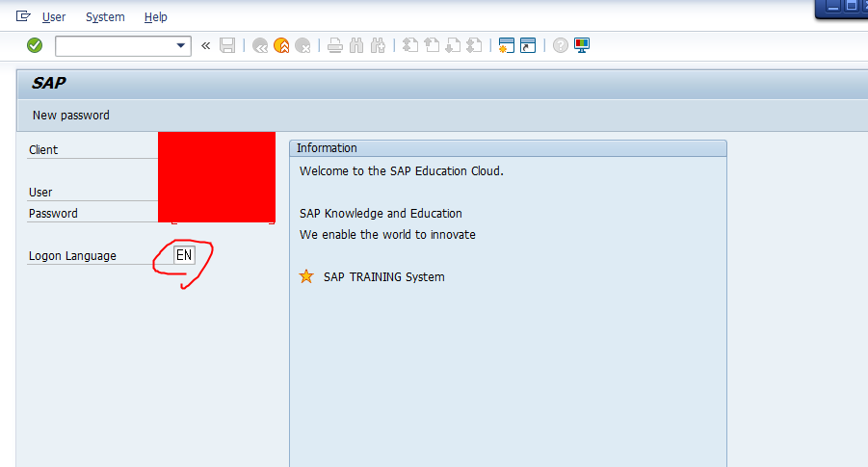Click the Generate Shortcut icon

(528, 45)
